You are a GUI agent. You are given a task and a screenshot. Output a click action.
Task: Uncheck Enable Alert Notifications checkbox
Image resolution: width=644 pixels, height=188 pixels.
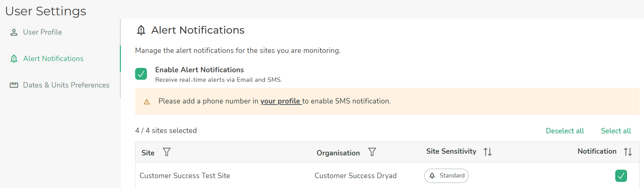point(141,74)
